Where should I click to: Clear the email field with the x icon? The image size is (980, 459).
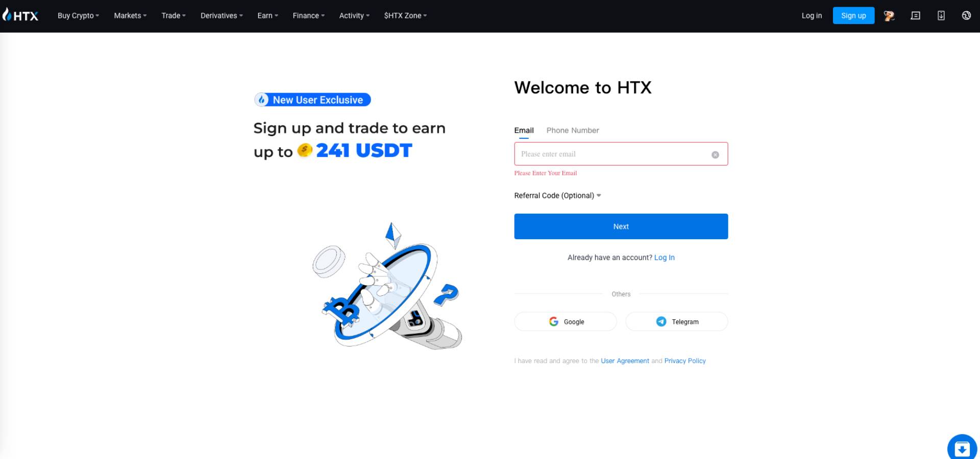(715, 155)
